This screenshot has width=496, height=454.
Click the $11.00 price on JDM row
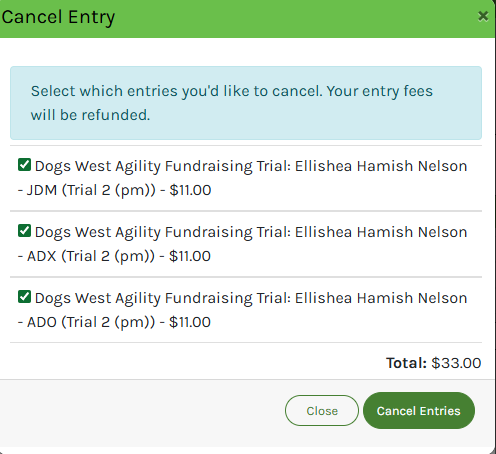(x=190, y=190)
